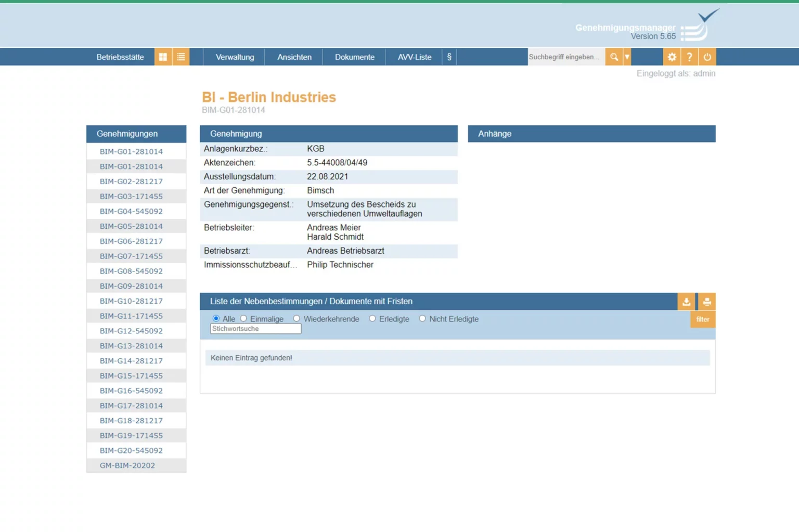Open settings via the gear icon
Image resolution: width=799 pixels, height=532 pixels.
click(x=672, y=57)
